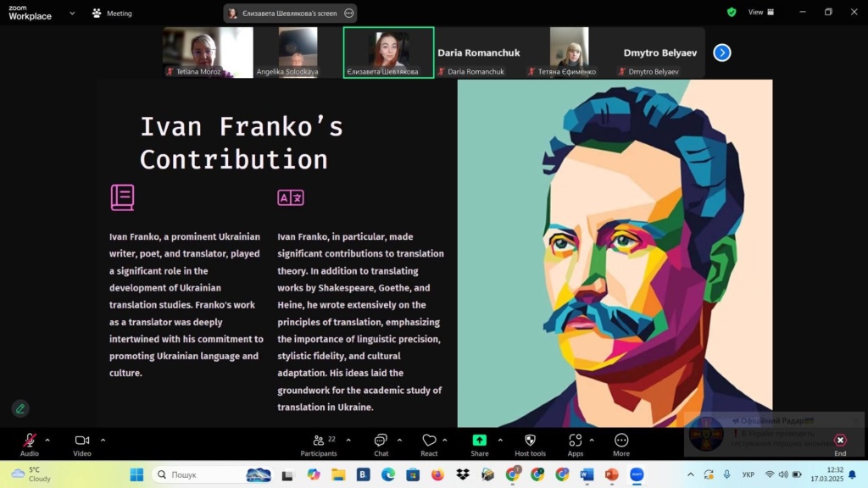Open the More options menu
Image resolution: width=868 pixels, height=488 pixels.
click(621, 445)
